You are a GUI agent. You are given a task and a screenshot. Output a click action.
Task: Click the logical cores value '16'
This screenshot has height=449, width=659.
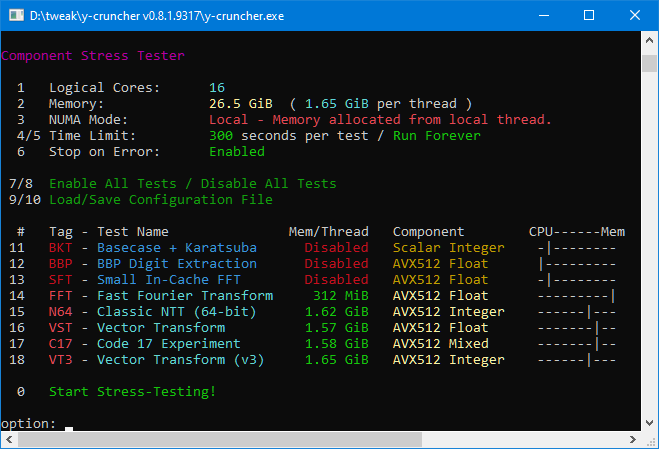pos(217,87)
